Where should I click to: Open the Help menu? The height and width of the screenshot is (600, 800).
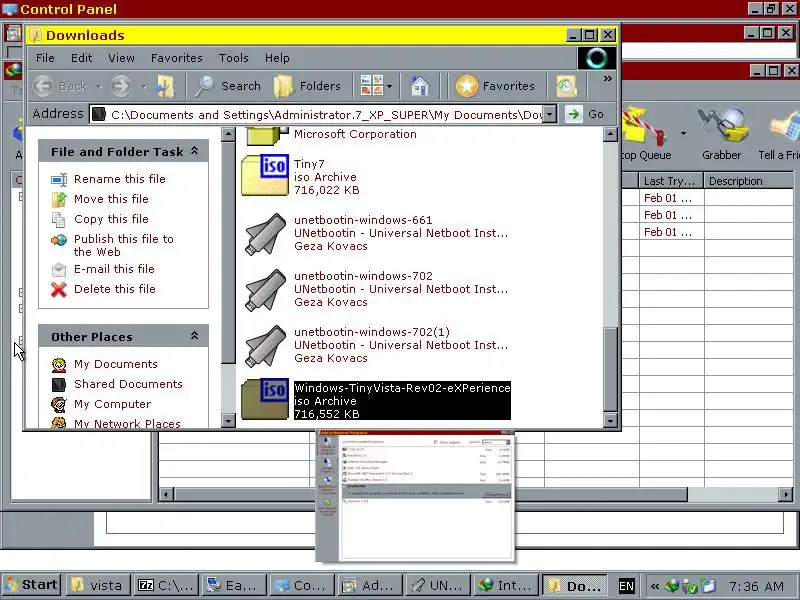point(277,58)
